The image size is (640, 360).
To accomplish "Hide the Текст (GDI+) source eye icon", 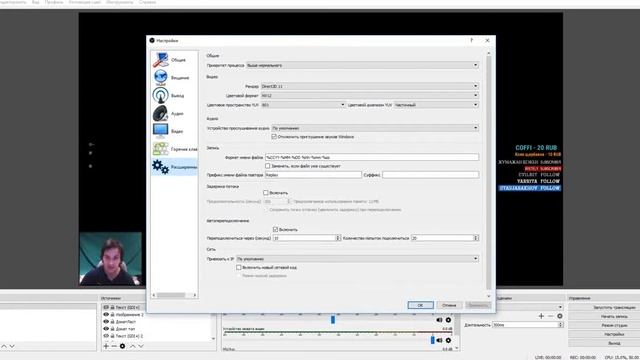I will click(106, 307).
